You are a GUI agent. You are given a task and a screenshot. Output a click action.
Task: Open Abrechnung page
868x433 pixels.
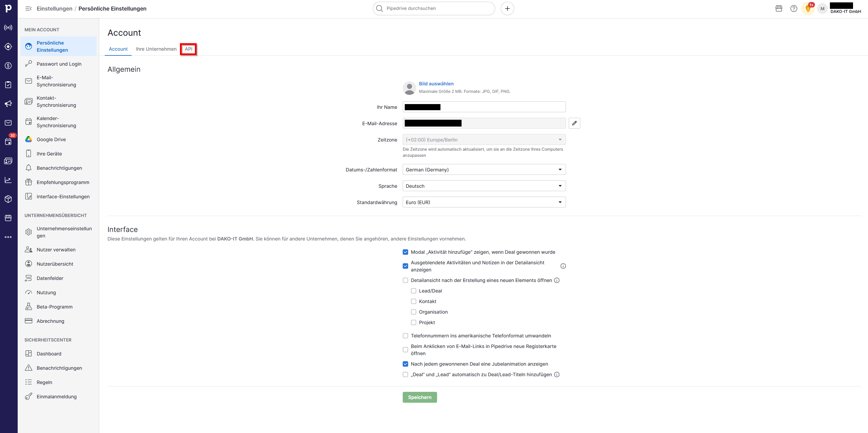point(58,321)
